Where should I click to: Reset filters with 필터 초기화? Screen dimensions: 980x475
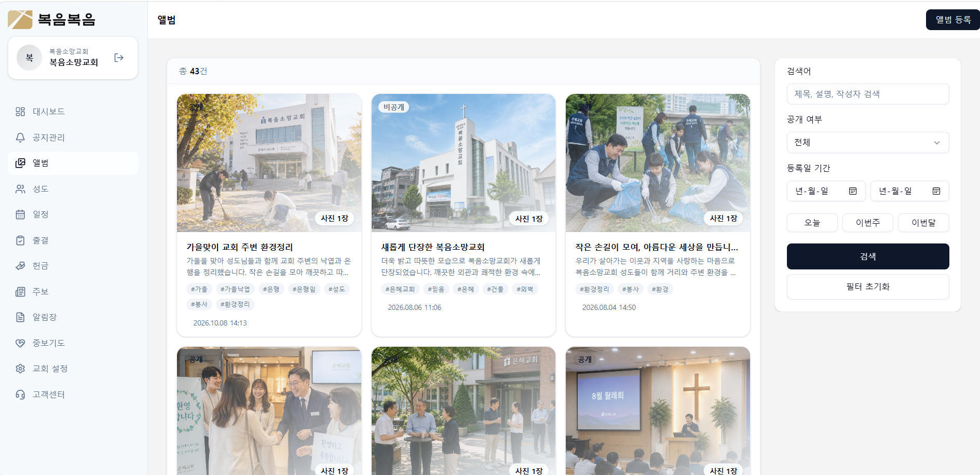tap(868, 287)
